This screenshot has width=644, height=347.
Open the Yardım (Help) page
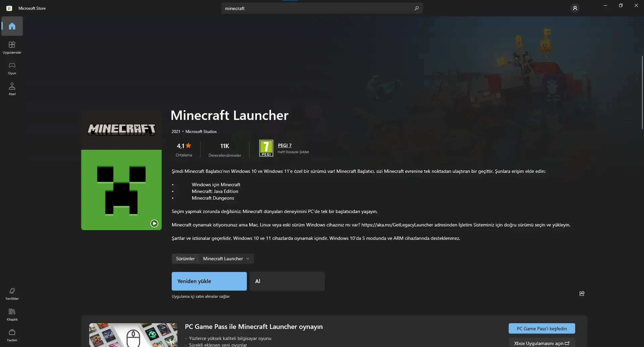[12, 335]
